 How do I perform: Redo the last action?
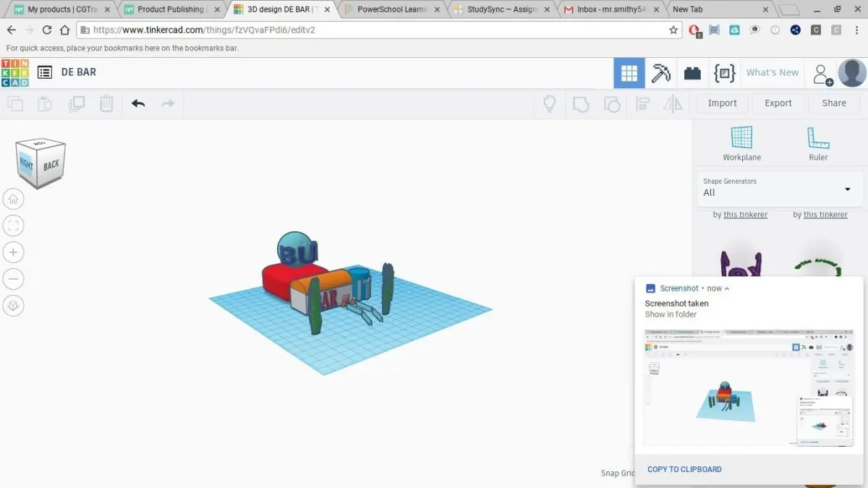[x=168, y=103]
